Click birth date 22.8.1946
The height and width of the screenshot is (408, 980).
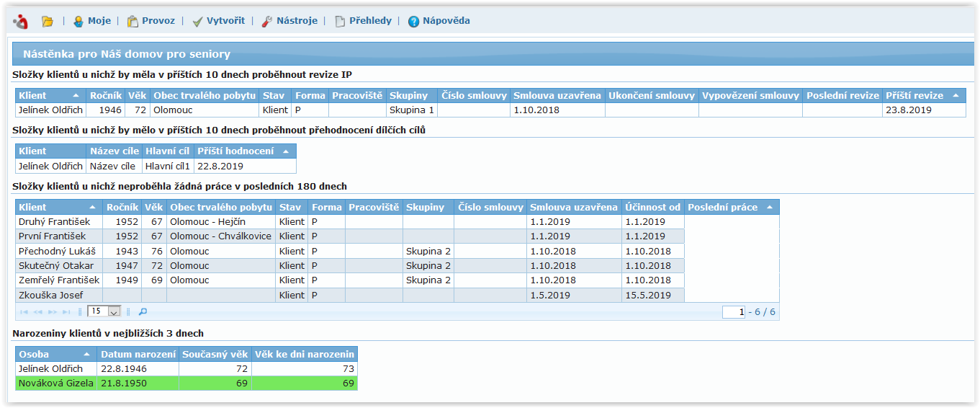click(138, 368)
